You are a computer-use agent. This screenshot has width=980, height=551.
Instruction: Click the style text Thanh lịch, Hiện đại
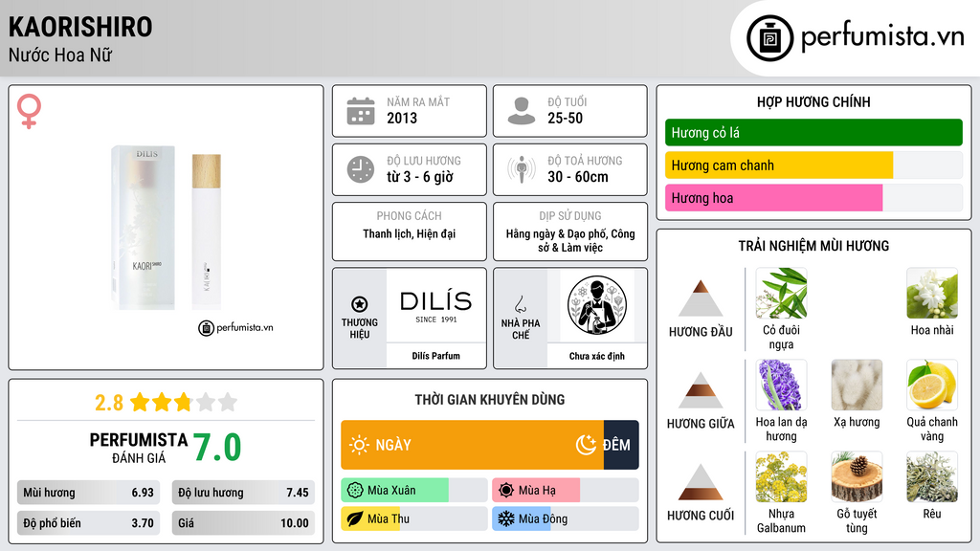410,233
